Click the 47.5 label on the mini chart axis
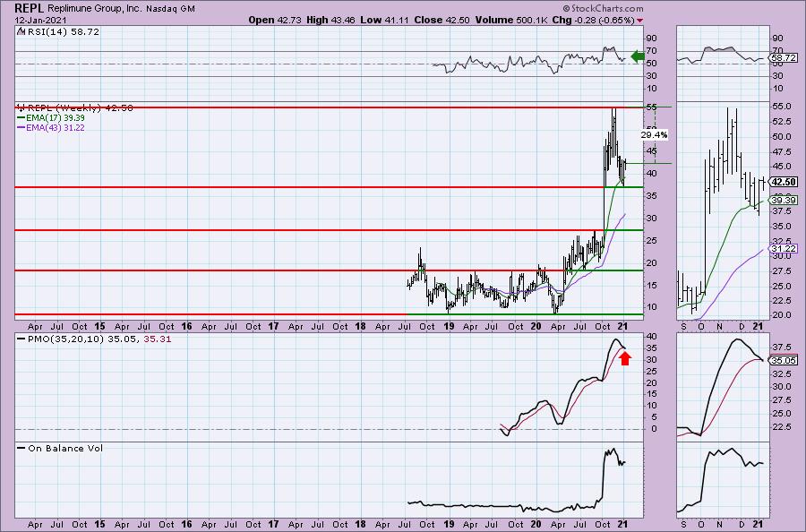Viewport: 806px width, 532px height. point(781,151)
